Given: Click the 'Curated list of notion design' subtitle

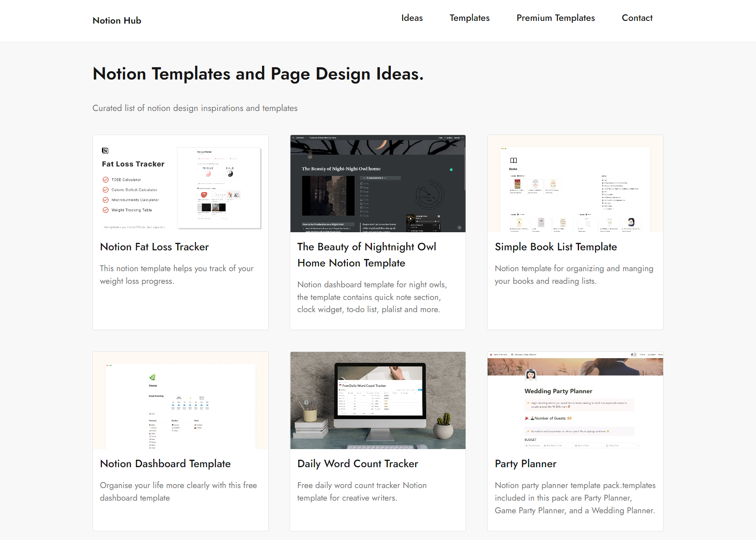Looking at the screenshot, I should point(195,108).
